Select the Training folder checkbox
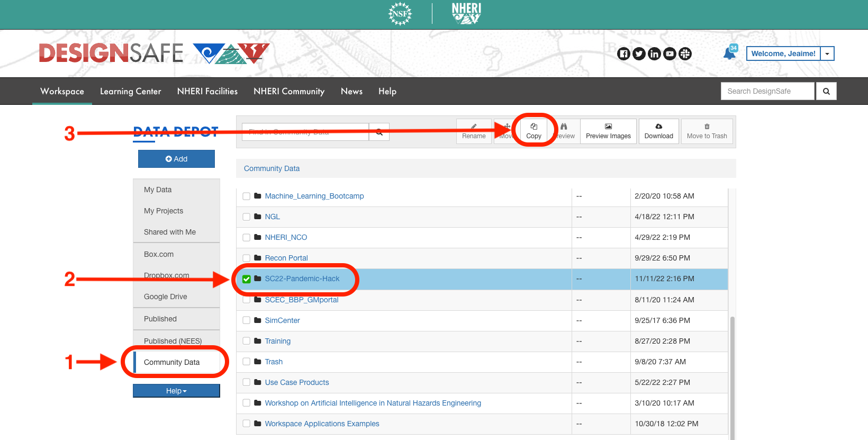 (247, 341)
